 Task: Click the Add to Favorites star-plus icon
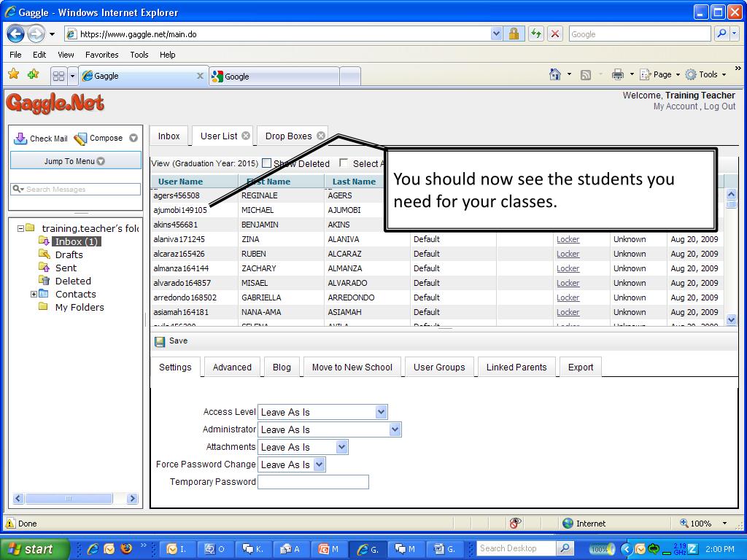(34, 74)
